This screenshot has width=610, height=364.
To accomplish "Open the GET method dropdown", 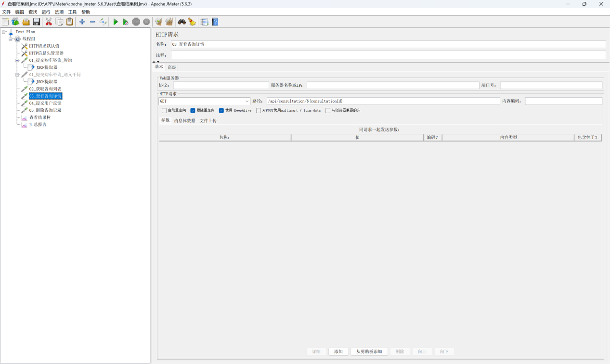I will click(205, 101).
